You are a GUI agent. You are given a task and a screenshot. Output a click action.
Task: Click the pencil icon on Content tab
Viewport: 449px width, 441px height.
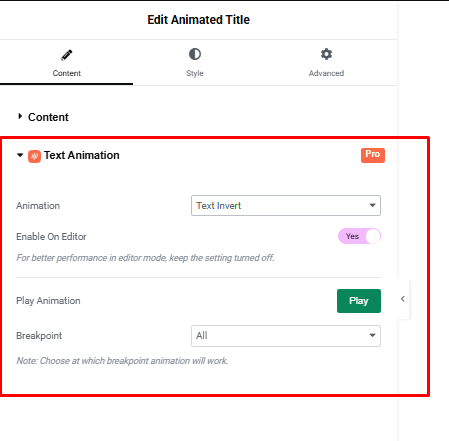coord(67,55)
